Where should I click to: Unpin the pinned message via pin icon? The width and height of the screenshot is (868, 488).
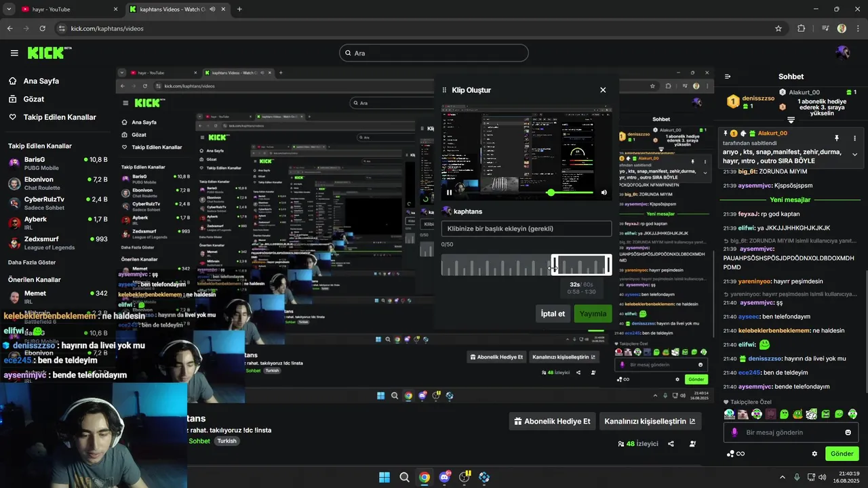click(x=836, y=138)
